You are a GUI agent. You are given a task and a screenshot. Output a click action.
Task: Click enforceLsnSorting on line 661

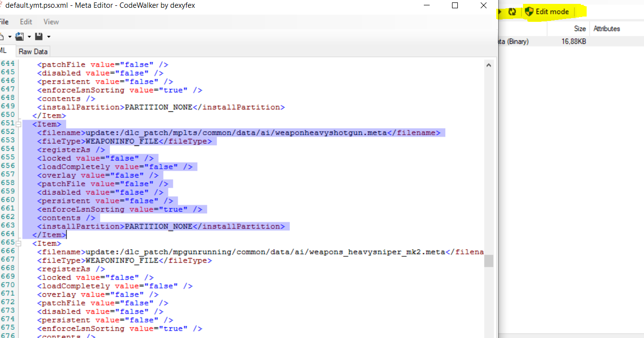point(120,210)
